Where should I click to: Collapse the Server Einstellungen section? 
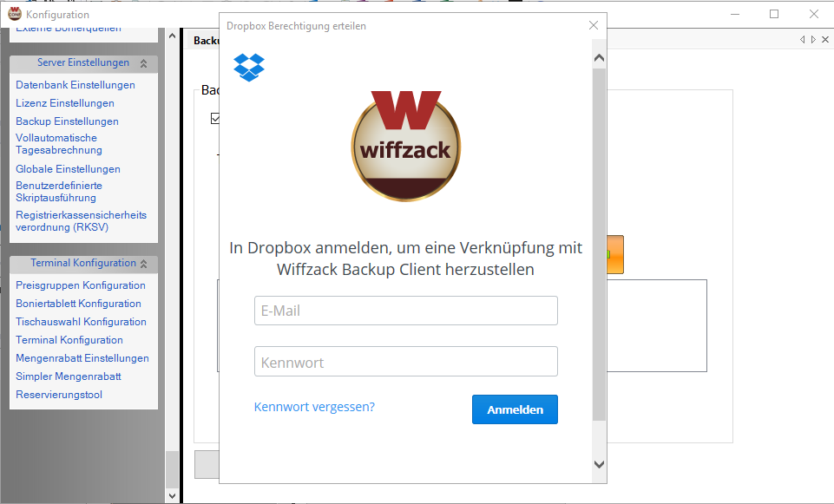point(143,63)
